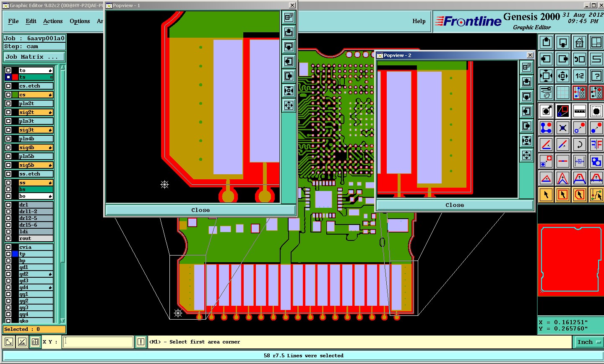Click exclamation mark icon beside XY field
Screen dimensions: 604x364
click(x=141, y=342)
